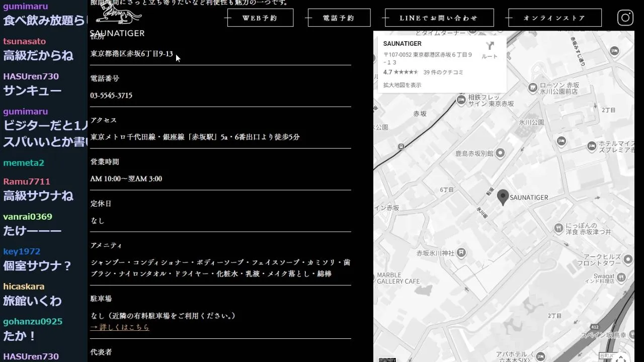Screen dimensions: 644x362
Task: Open the WEB予約 reservation button
Action: click(260, 18)
